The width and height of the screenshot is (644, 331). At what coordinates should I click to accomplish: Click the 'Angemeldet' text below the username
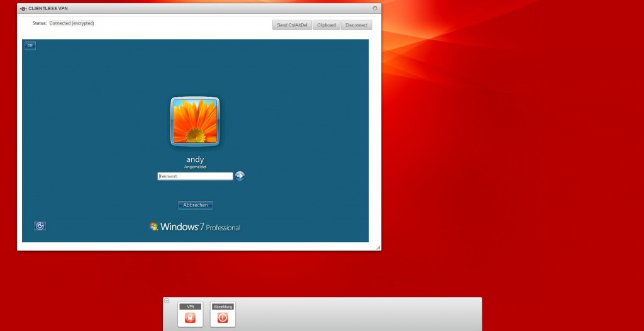(195, 167)
